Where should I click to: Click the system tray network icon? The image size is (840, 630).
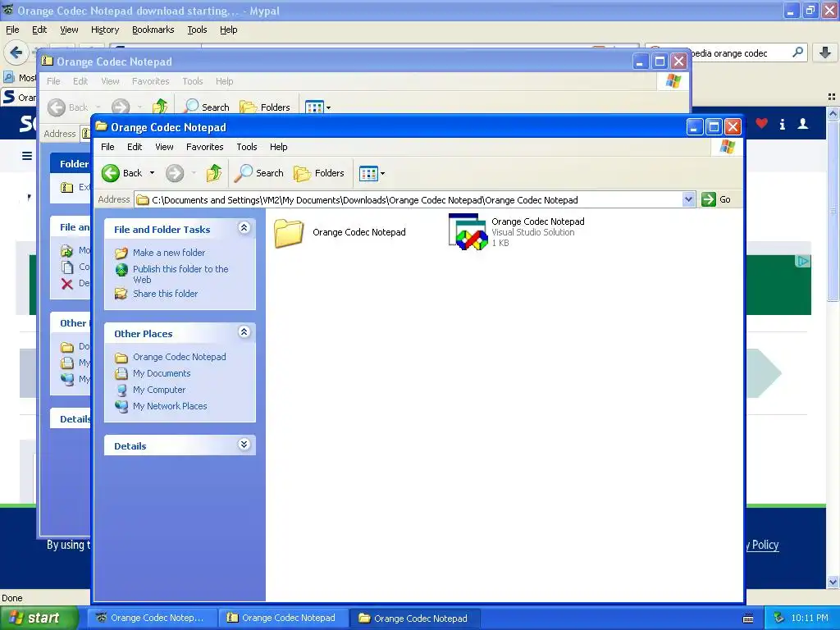pos(778,618)
